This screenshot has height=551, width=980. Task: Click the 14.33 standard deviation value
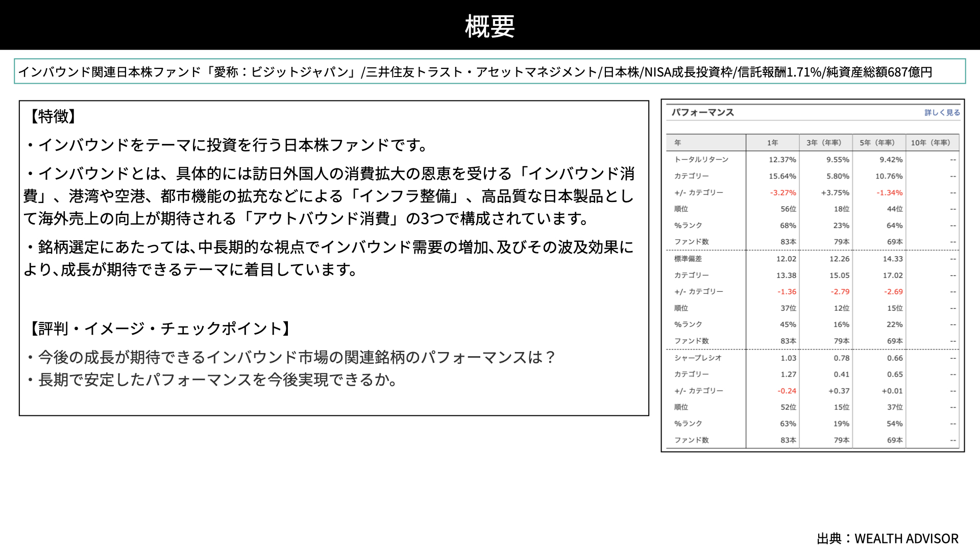pos(893,259)
